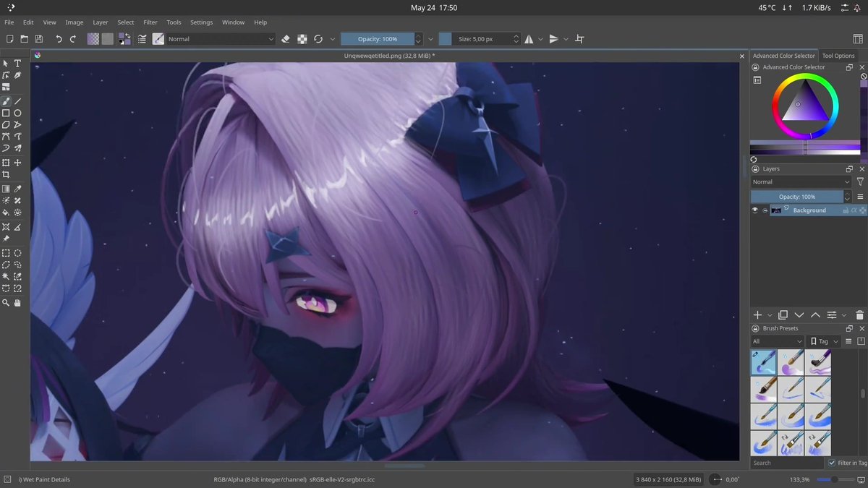This screenshot has width=868, height=488.
Task: Choose the Line tool
Action: tap(17, 101)
